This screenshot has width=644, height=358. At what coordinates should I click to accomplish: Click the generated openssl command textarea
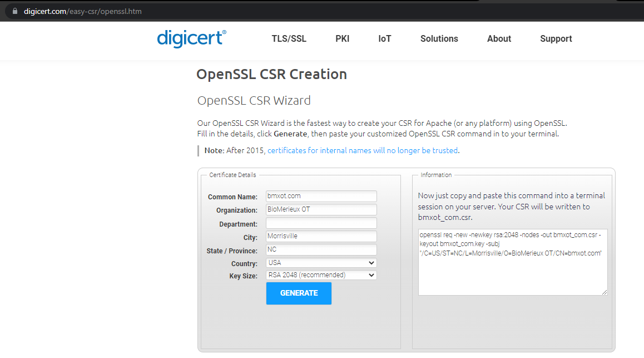[x=513, y=262]
